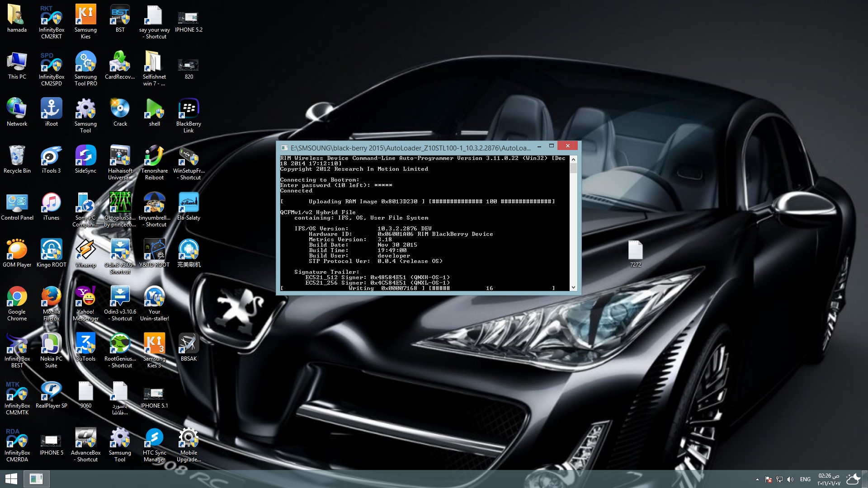The height and width of the screenshot is (488, 868).
Task: Select Control Panel icon
Action: tap(17, 207)
